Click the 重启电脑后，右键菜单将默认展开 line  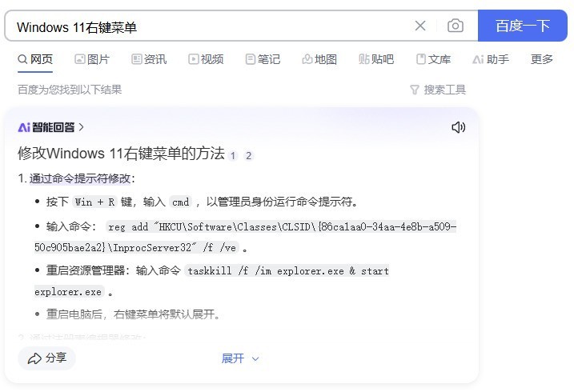coord(133,314)
